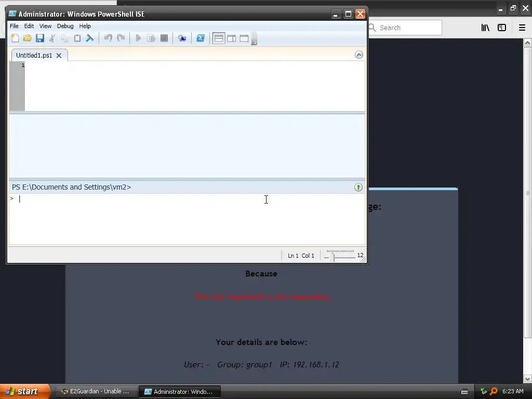
Task: Click inside the command prompt input area
Action: click(187, 219)
